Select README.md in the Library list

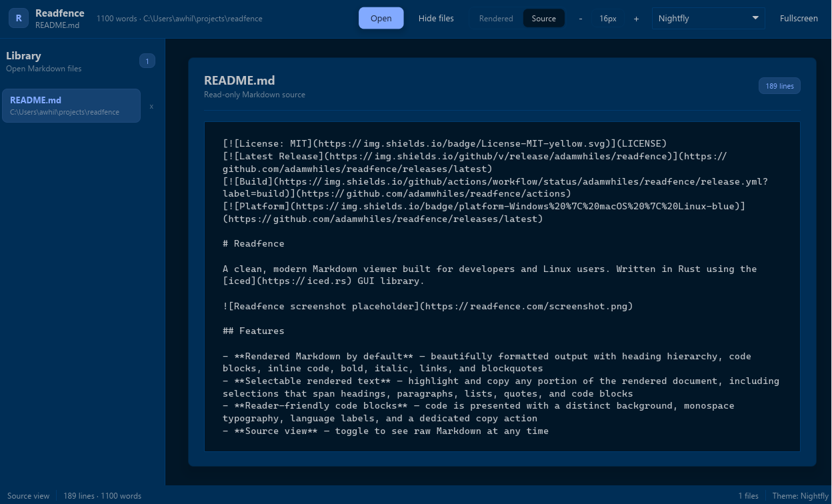click(x=71, y=105)
